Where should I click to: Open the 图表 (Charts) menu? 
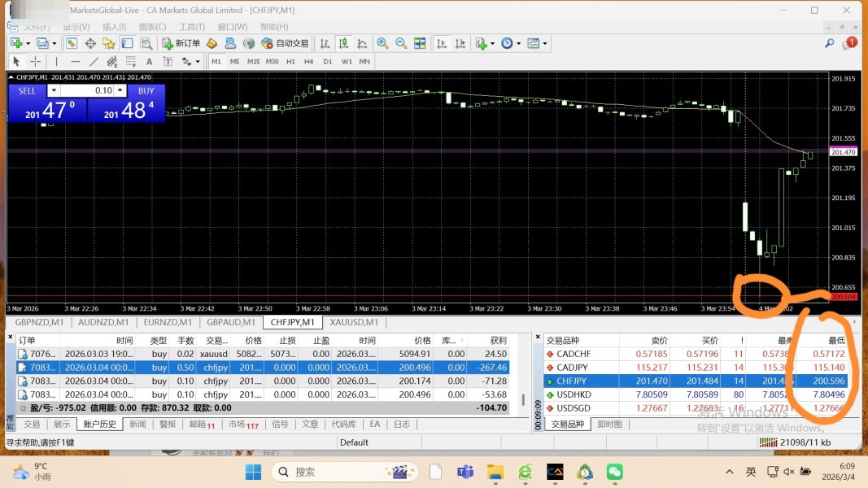tap(152, 27)
